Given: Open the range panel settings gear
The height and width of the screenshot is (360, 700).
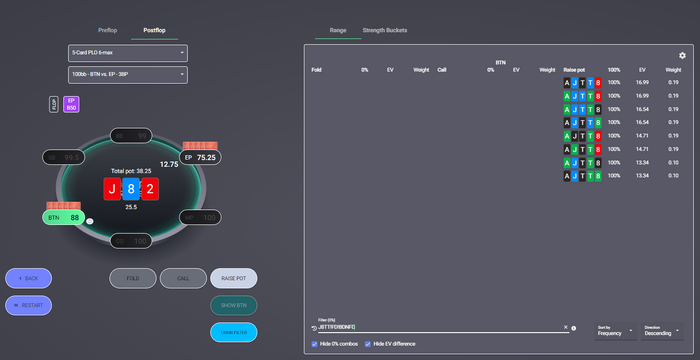Looking at the screenshot, I should tap(682, 55).
